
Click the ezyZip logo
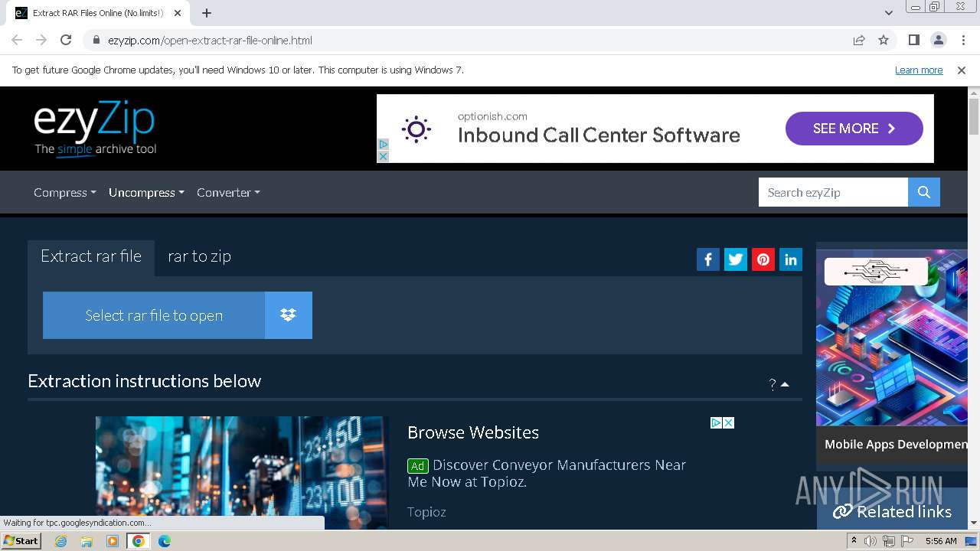(x=95, y=129)
